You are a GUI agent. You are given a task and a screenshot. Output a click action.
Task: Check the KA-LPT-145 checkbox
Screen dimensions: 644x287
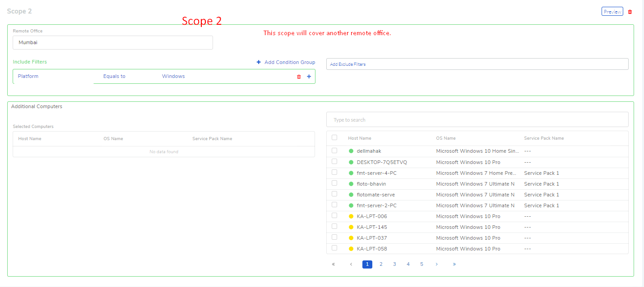pos(334,226)
